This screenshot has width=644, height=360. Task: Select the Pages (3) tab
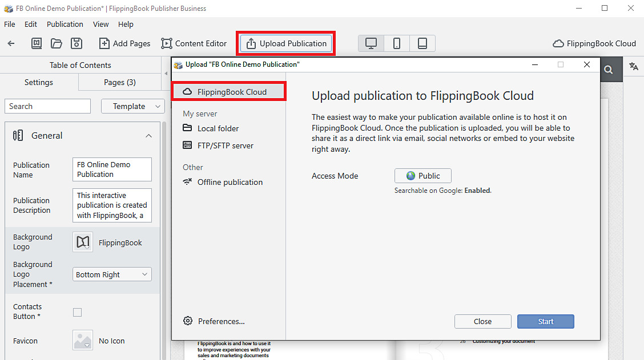point(119,82)
